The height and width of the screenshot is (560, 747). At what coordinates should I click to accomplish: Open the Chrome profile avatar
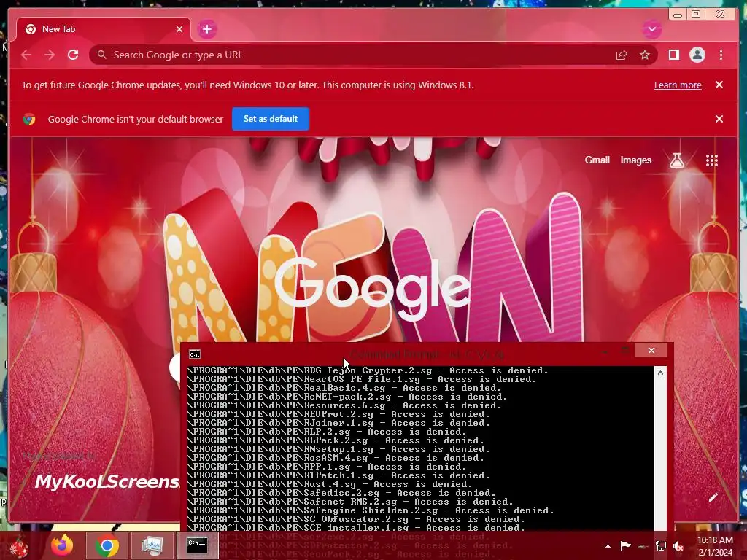697,55
